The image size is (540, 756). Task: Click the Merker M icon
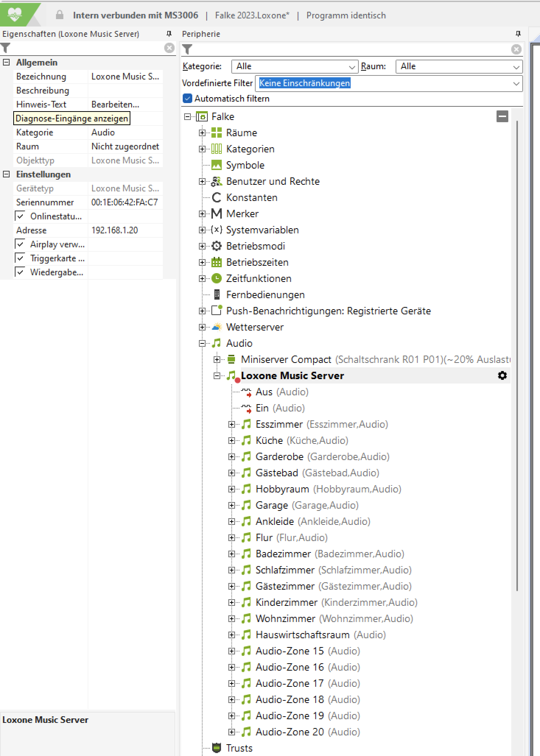click(x=217, y=213)
